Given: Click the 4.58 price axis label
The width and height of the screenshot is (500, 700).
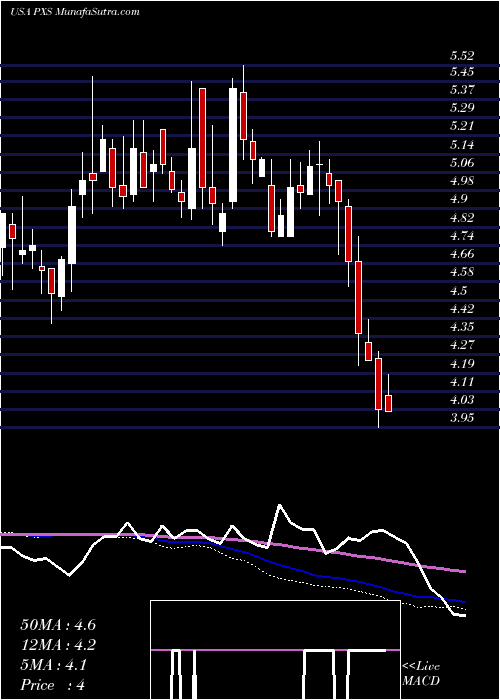Looking at the screenshot, I should click(x=462, y=272).
